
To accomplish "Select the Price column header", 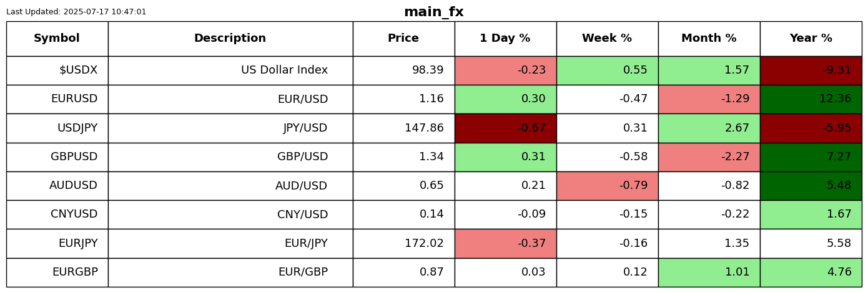I will [x=403, y=39].
